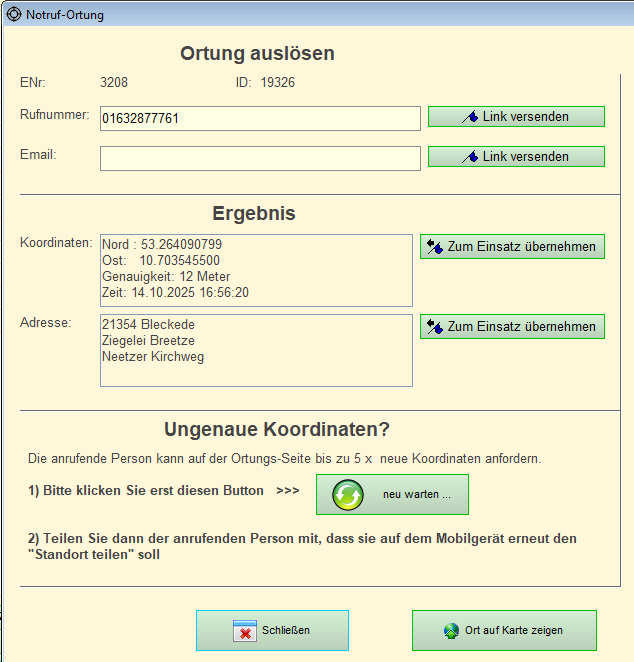The image size is (634, 662).
Task: Click the red X icon on Schließen
Action: pyautogui.click(x=245, y=631)
